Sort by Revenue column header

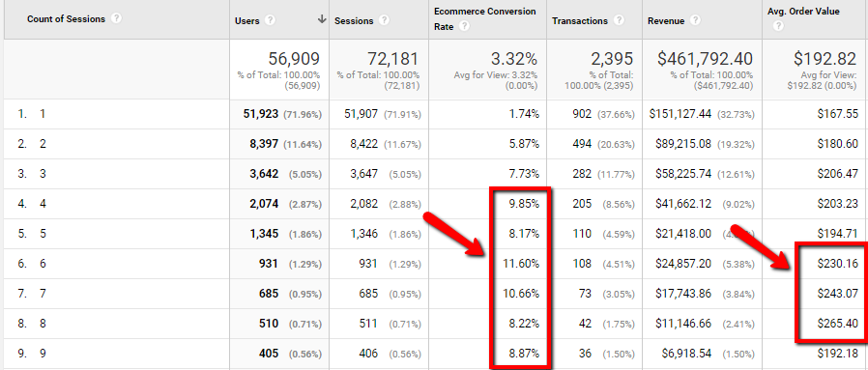click(666, 21)
